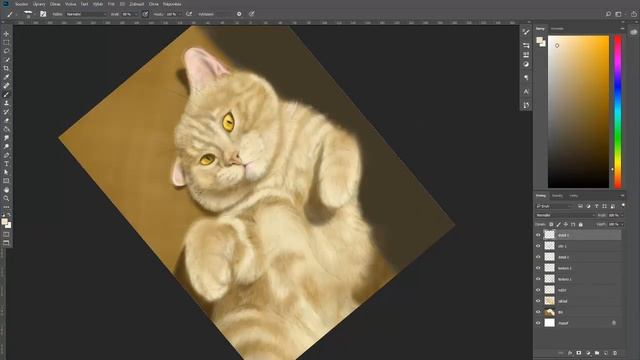The image size is (640, 360).
Task: Pick a color in the color field square
Action: pyautogui.click(x=578, y=112)
